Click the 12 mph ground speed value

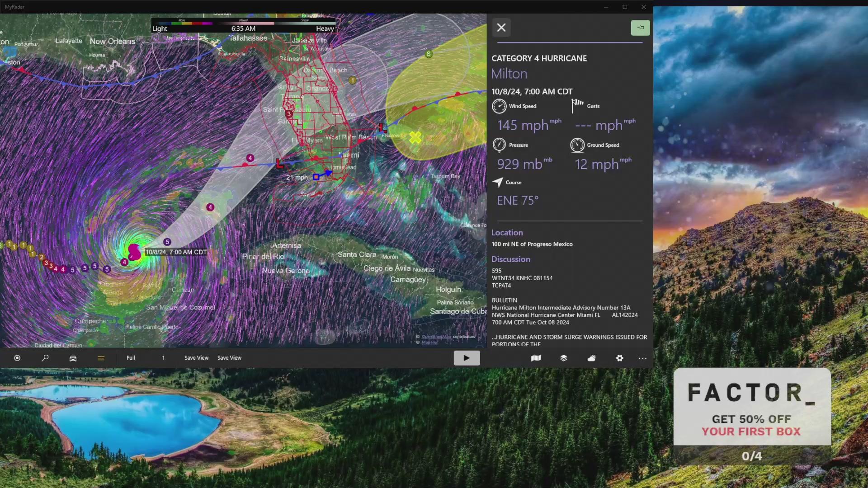pos(603,164)
